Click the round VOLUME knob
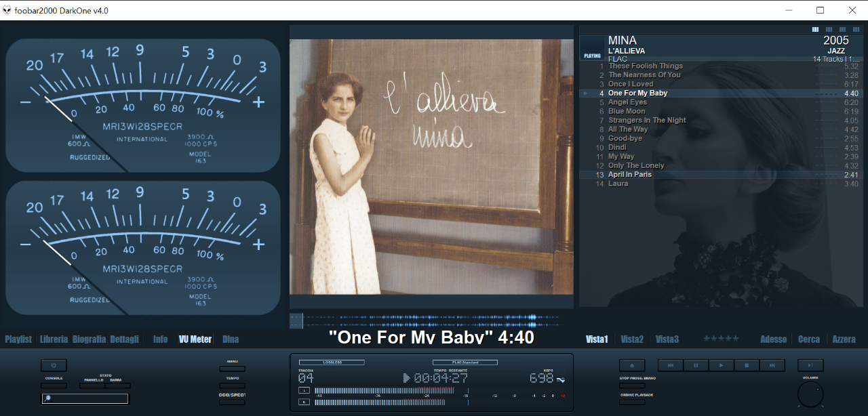This screenshot has width=868, height=416. coord(810,394)
